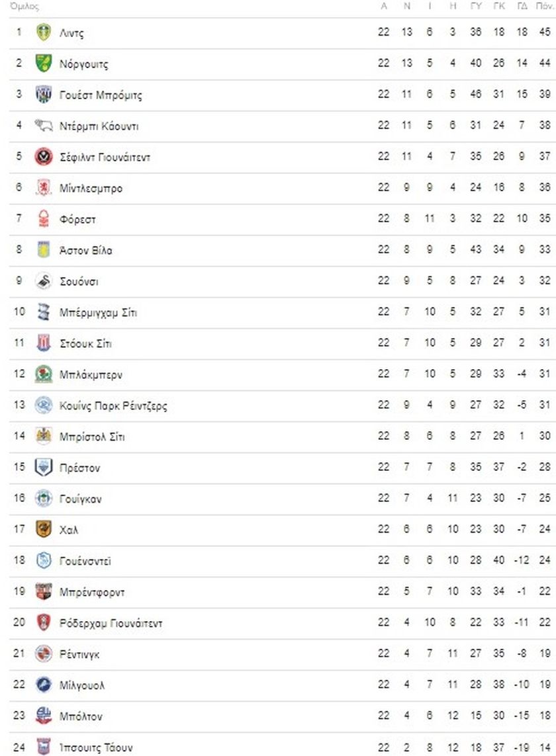Screen dimensions: 556x756
Task: Click the Blackburn rose crest icon
Action: click(44, 374)
